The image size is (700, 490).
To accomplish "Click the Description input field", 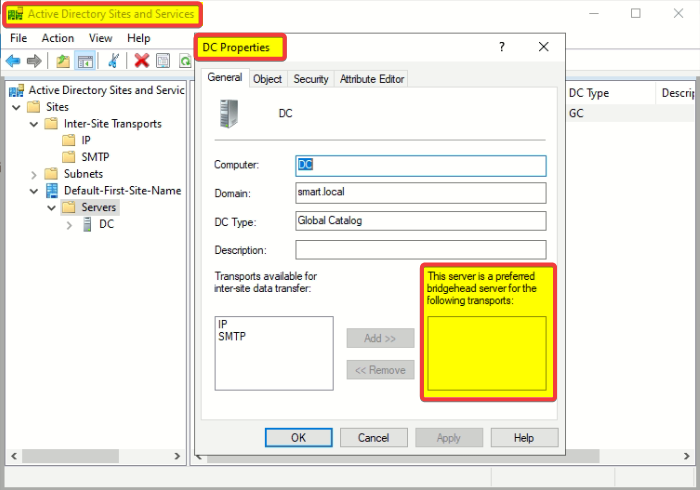I will (421, 250).
